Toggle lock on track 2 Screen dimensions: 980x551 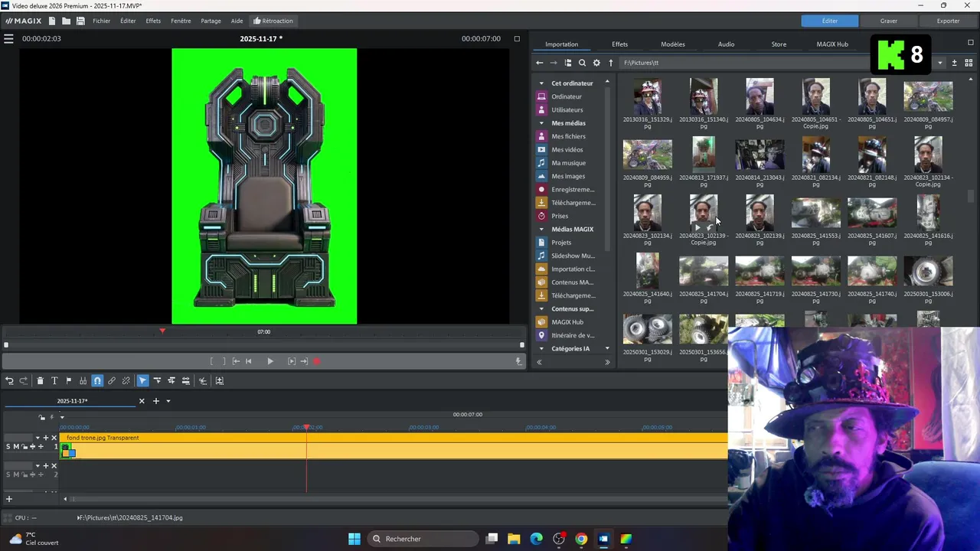tap(23, 474)
